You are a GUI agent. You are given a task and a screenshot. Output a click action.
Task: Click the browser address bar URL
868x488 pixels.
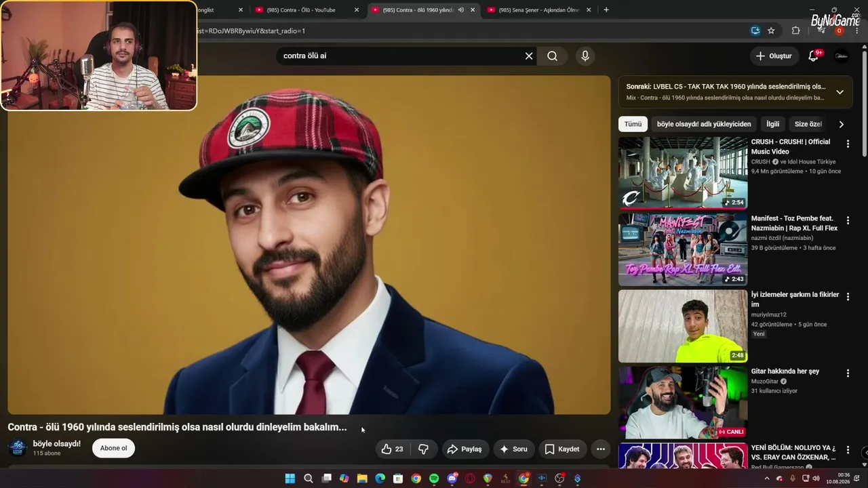point(251,30)
